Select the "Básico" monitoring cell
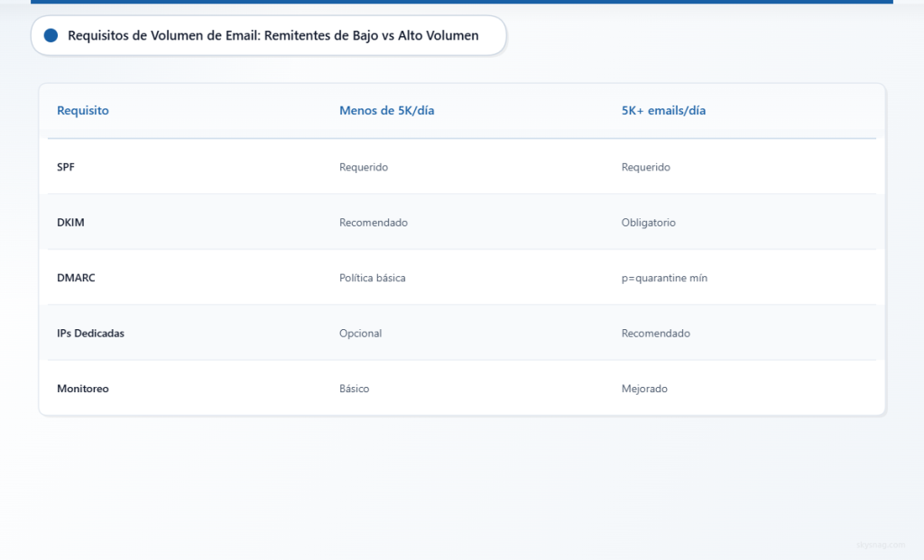 [355, 389]
